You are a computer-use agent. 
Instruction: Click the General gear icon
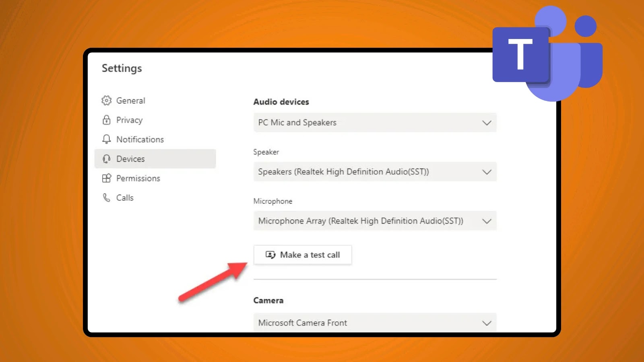(106, 101)
